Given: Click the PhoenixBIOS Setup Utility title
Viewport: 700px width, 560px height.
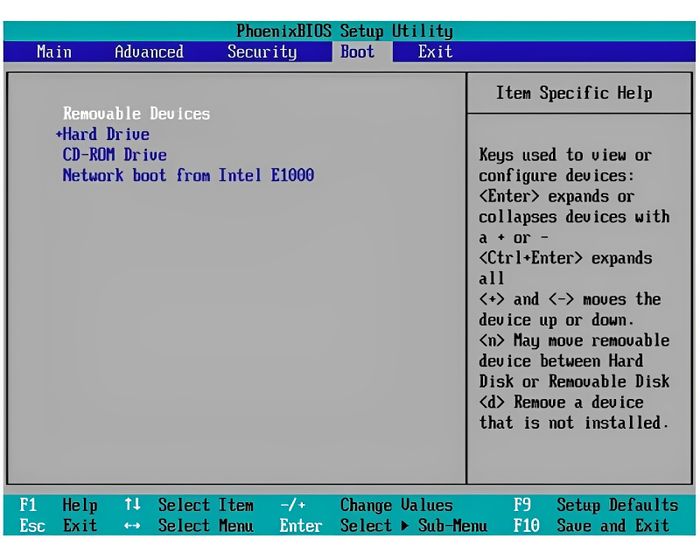Looking at the screenshot, I should [x=345, y=31].
